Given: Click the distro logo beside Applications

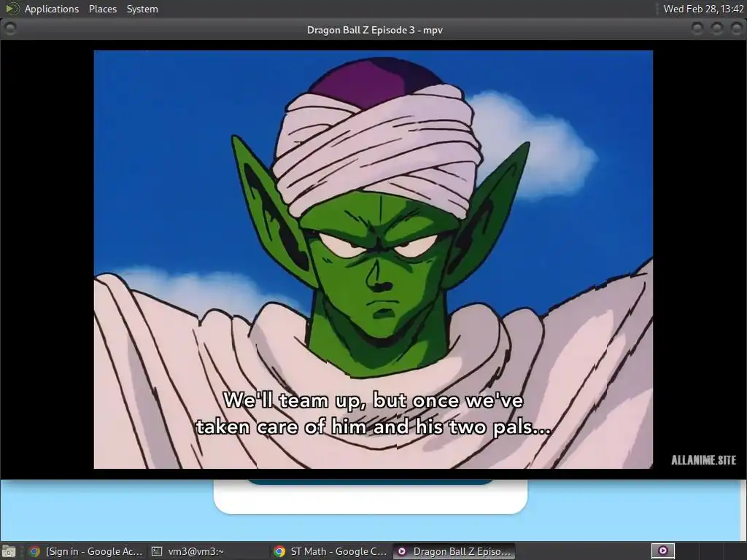Looking at the screenshot, I should [x=12, y=9].
